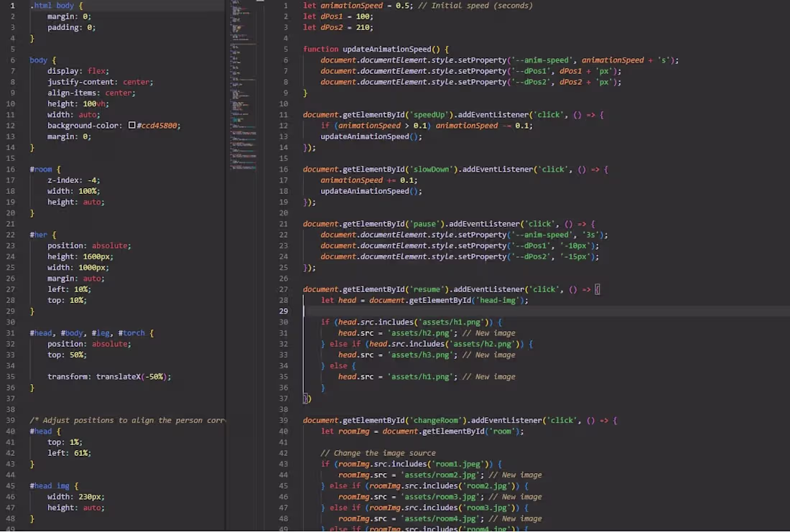Click the 'assets/h2.png' string on line 31
Screen dimensions: 790x532
click(422, 333)
